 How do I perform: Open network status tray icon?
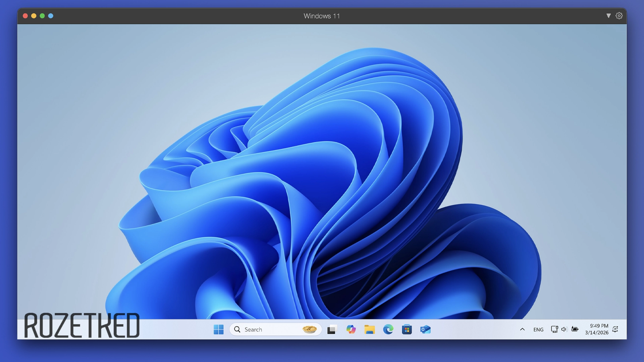[x=554, y=329]
